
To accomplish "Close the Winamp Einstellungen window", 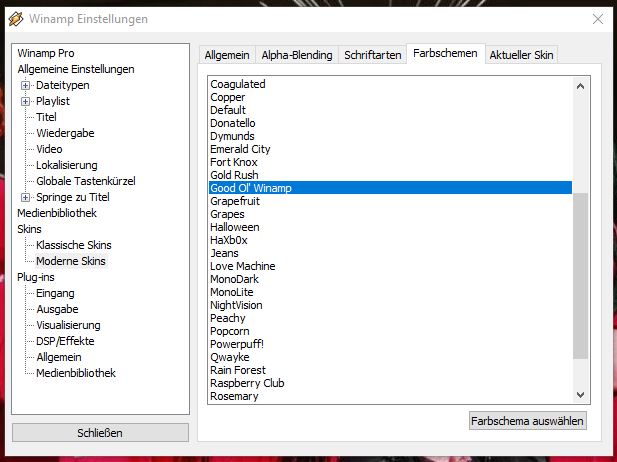I will tap(598, 18).
